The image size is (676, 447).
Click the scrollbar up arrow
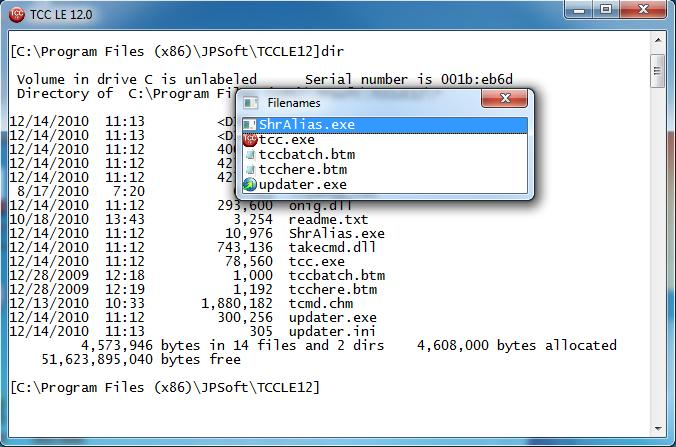tap(658, 40)
